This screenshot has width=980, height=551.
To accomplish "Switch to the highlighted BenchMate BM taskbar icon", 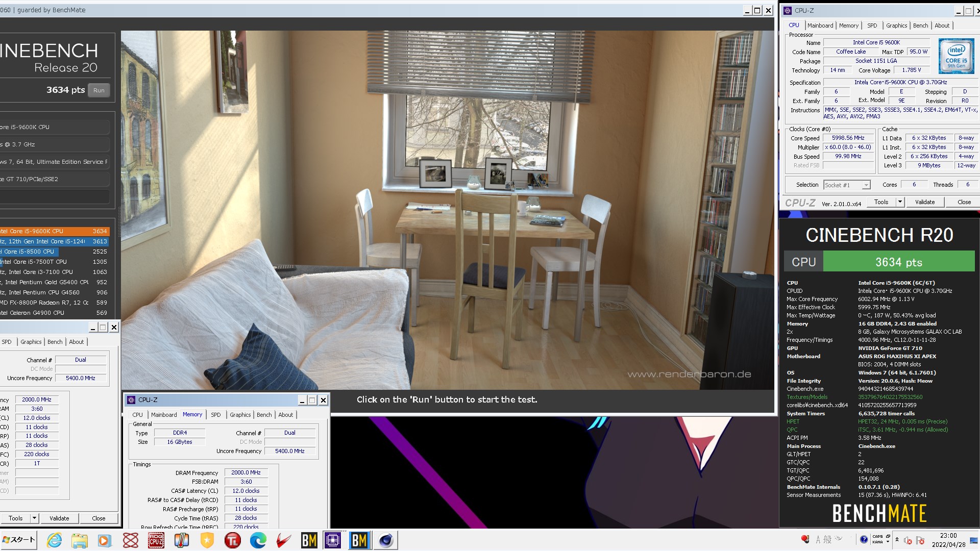I will coord(359,540).
